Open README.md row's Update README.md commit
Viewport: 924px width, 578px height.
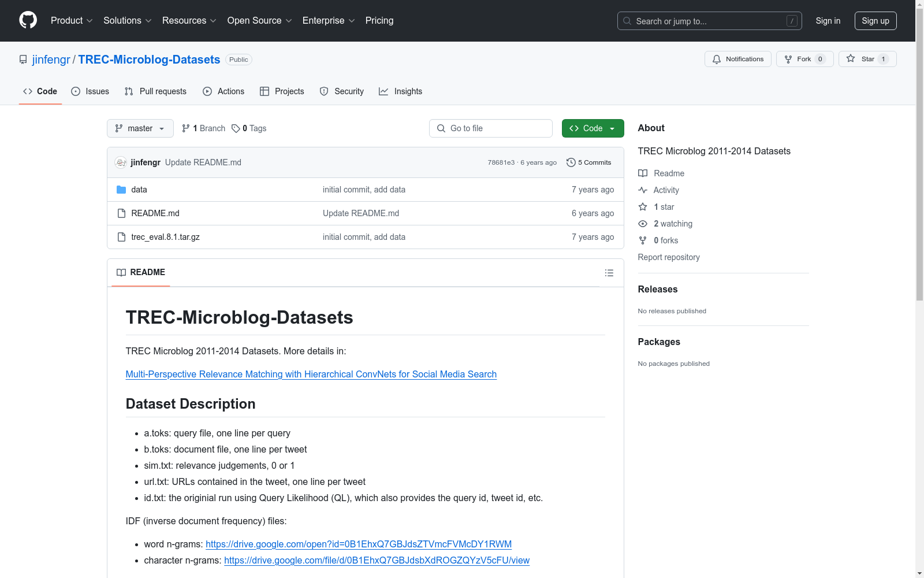361,213
